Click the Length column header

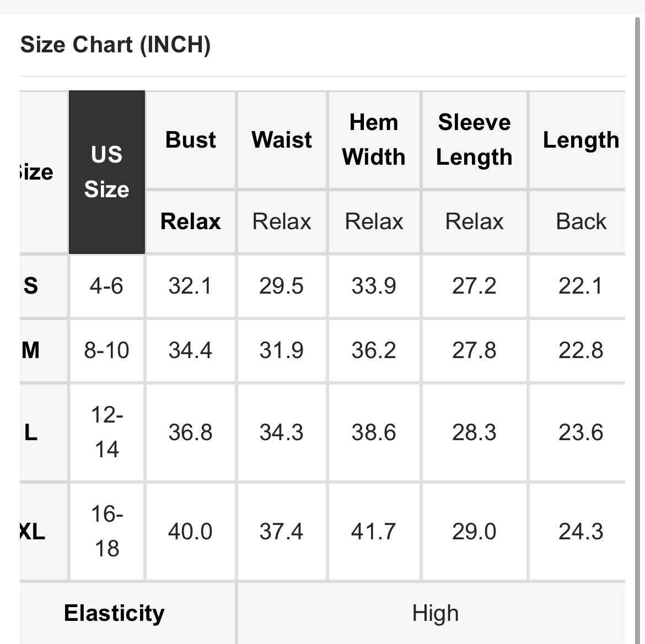click(x=580, y=140)
